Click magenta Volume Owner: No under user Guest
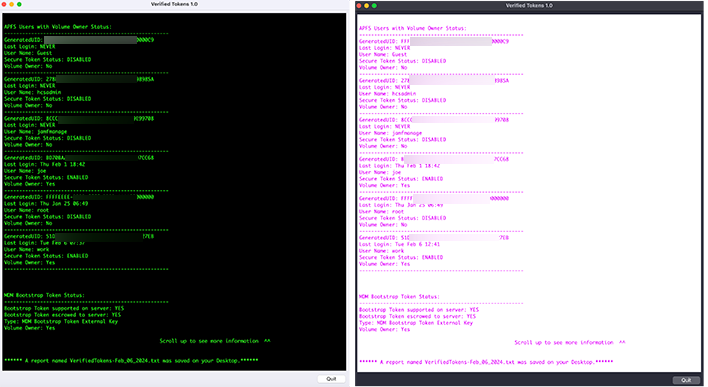 pyautogui.click(x=383, y=67)
